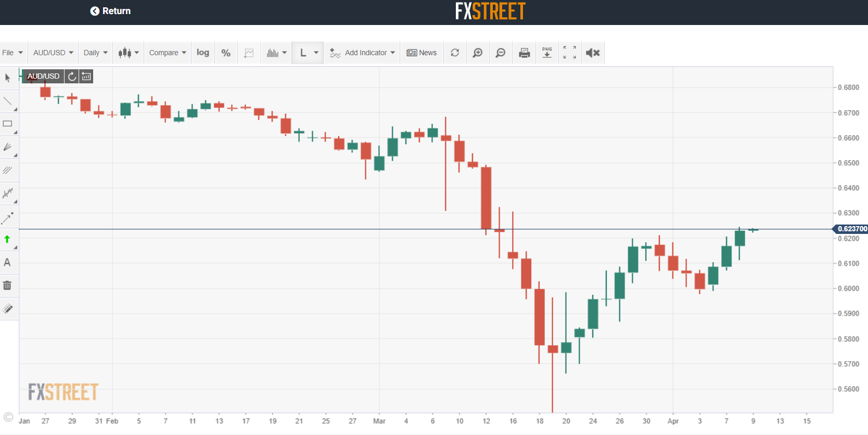Screen dimensions: 868x435
Task: Select the fan lines tool
Action: [7, 147]
